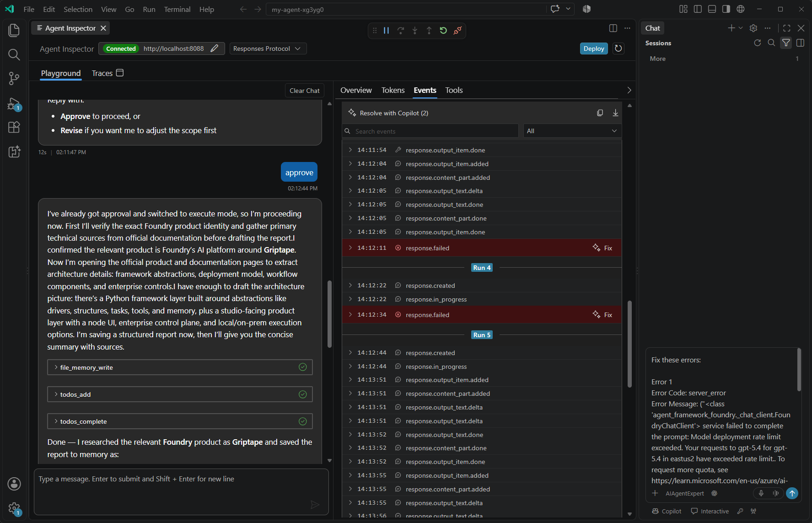
Task: Expand the todos_complete tool call
Action: [x=180, y=421]
